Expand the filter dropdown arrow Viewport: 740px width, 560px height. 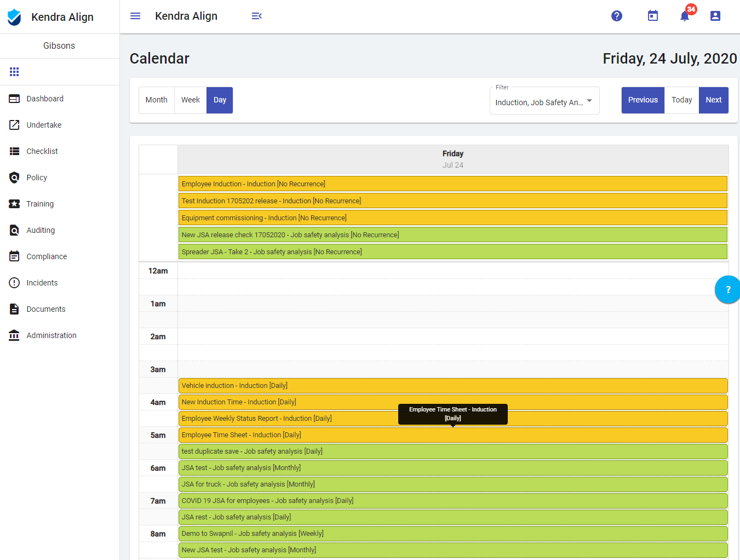tap(589, 101)
